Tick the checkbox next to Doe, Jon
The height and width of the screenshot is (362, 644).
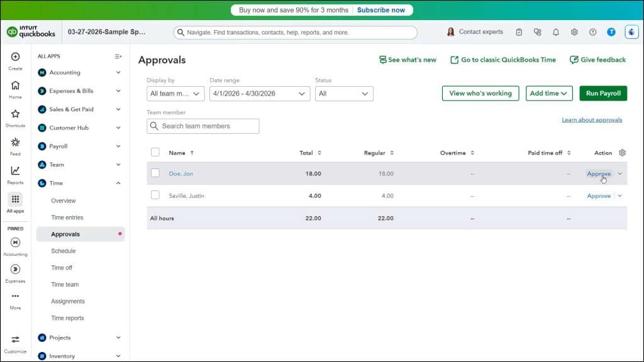[154, 173]
